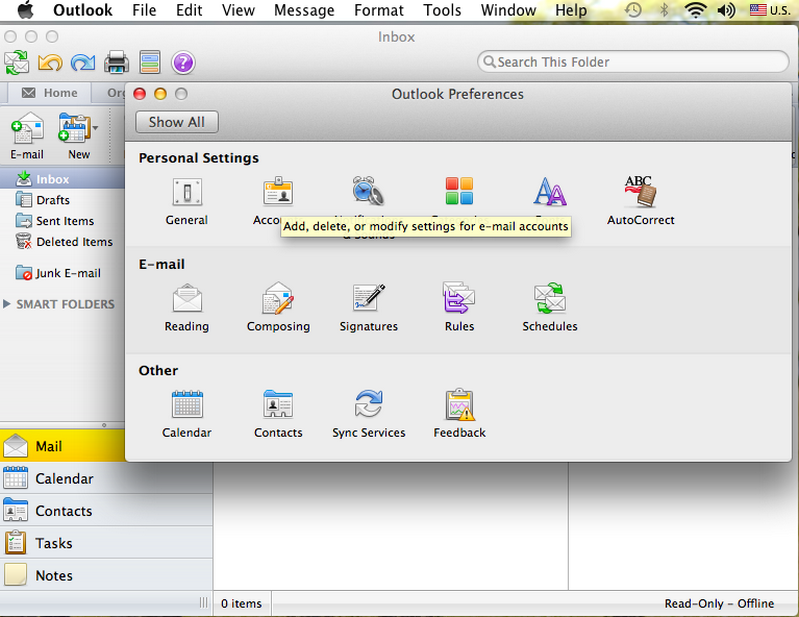Open the Message menu

click(304, 10)
